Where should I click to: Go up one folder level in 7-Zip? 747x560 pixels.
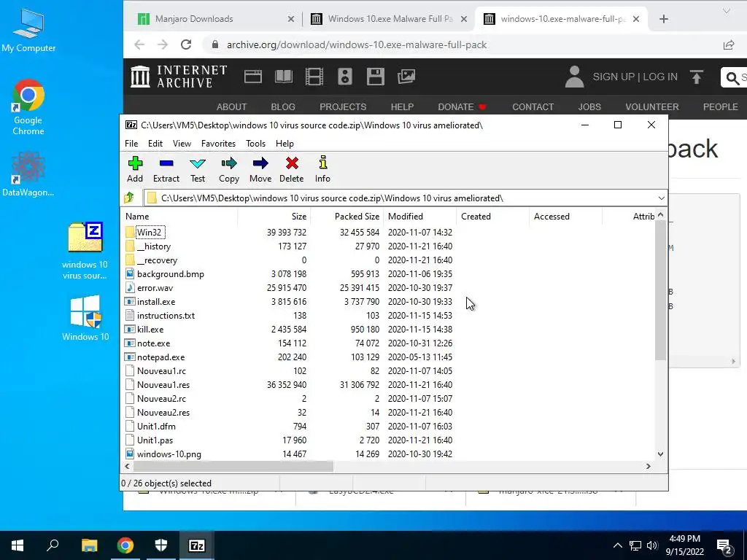pyautogui.click(x=129, y=198)
